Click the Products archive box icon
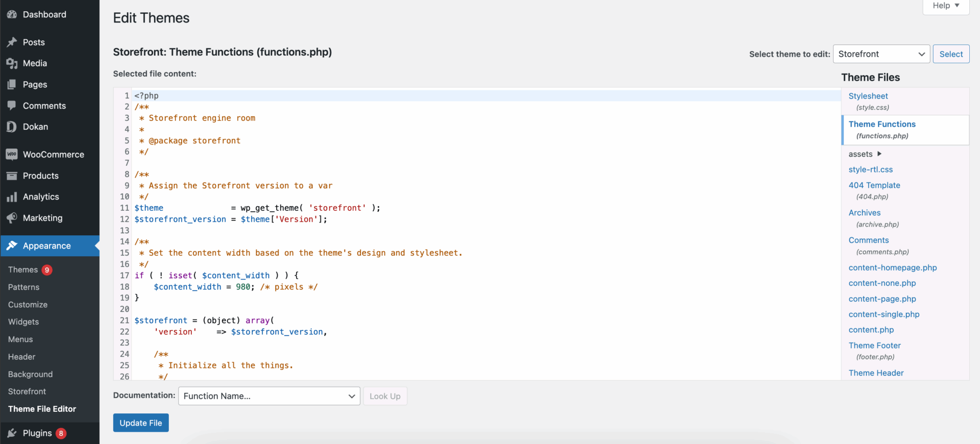Viewport: 980px width, 444px height. pyautogui.click(x=12, y=176)
